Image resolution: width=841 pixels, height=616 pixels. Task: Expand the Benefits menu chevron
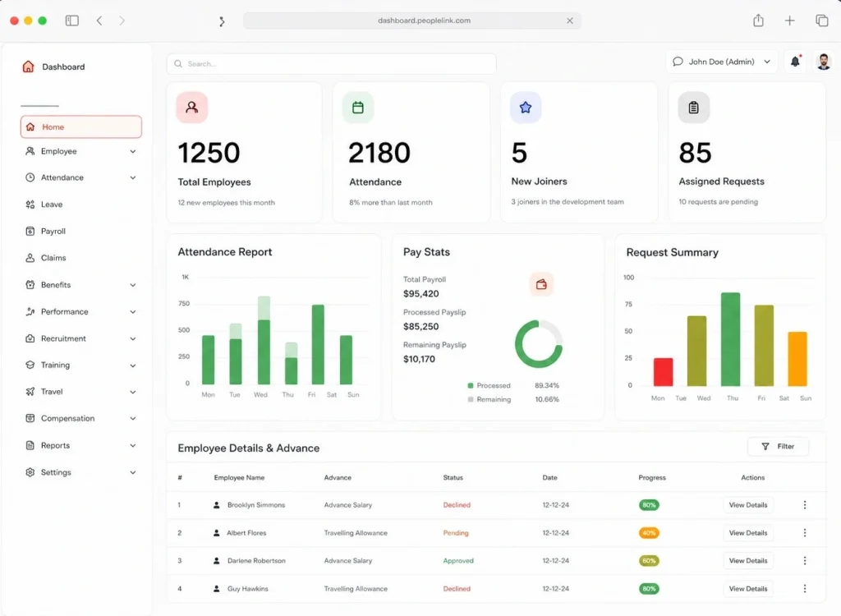132,285
